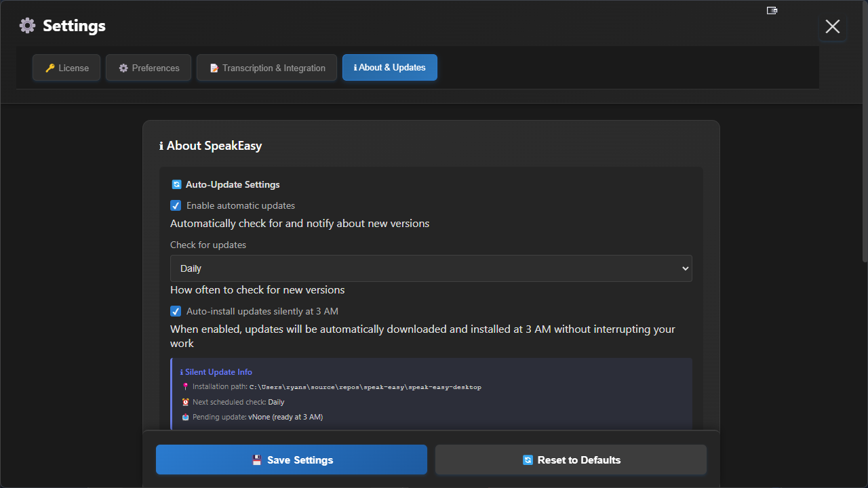Uncheck Auto-install updates silently at 3 AM
The width and height of the screenshot is (868, 488).
point(176,311)
